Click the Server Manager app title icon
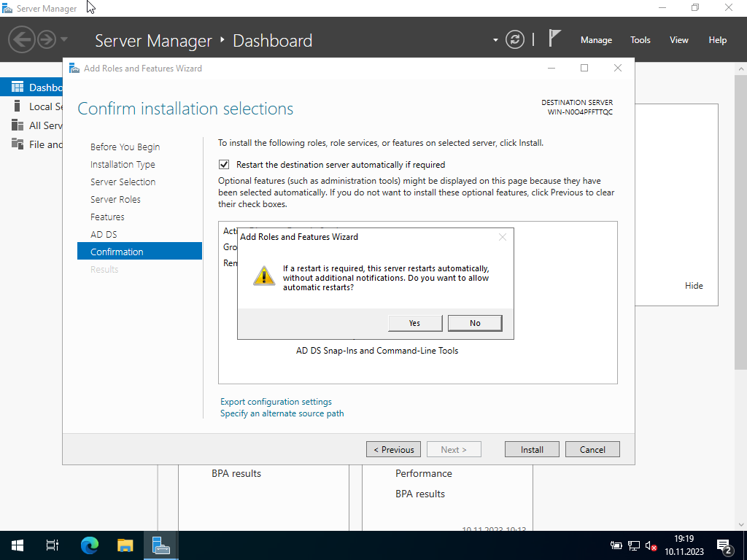This screenshot has width=747, height=560. pos(7,9)
